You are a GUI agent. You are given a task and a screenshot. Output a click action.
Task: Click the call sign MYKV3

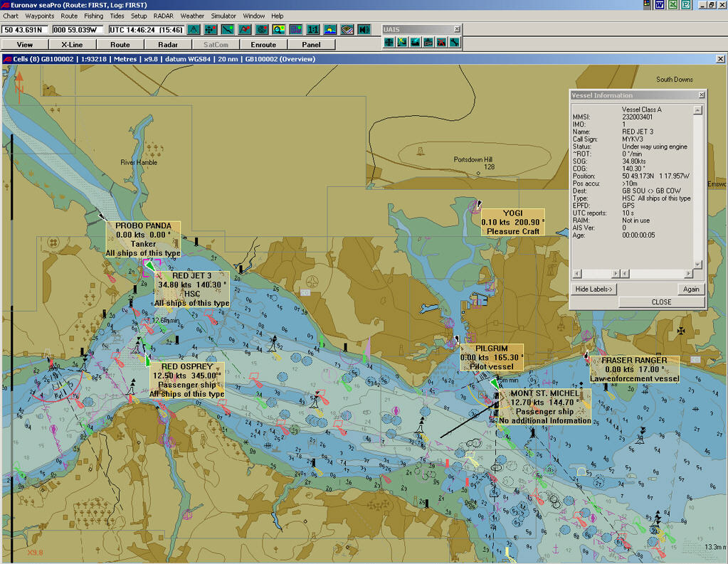coord(633,139)
